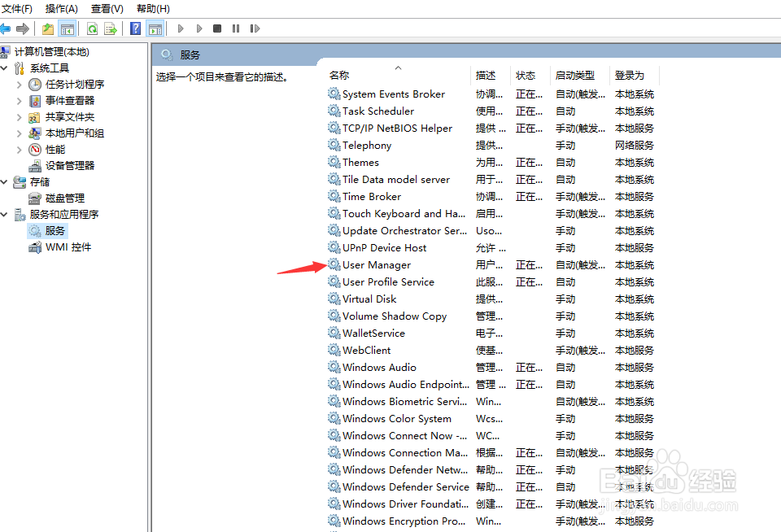
Task: Toggle the Show/Hide Console Tree button
Action: (x=68, y=29)
